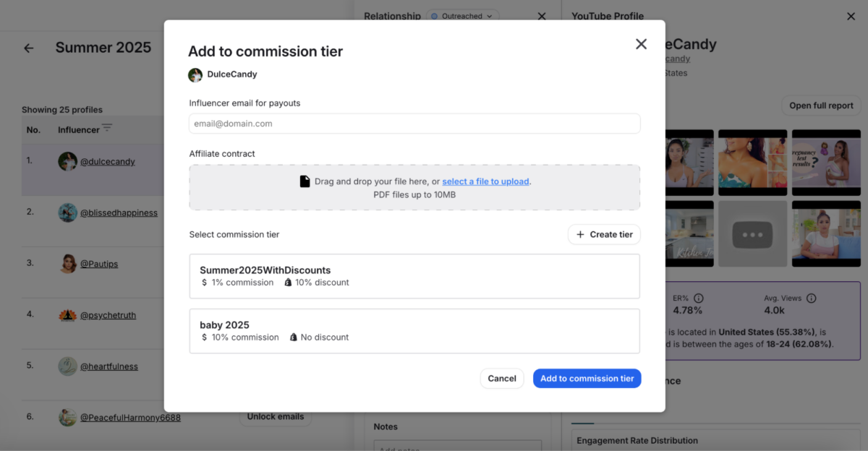Screen dimensions: 868x451
Task: Click the Cancel button
Action: [x=502, y=378]
